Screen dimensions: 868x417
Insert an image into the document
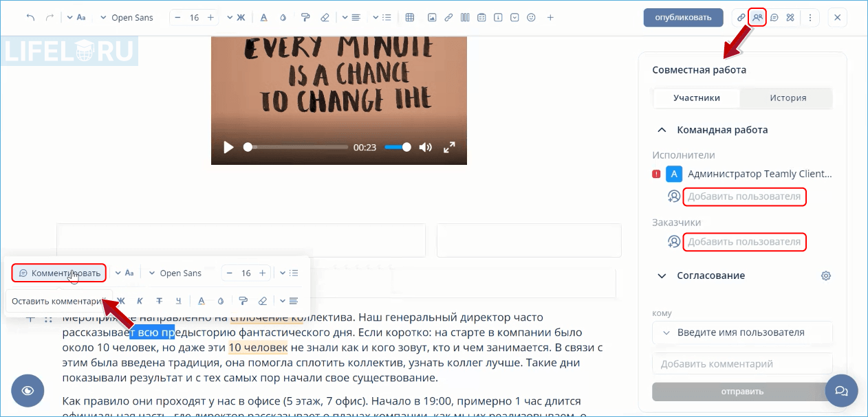(x=431, y=17)
